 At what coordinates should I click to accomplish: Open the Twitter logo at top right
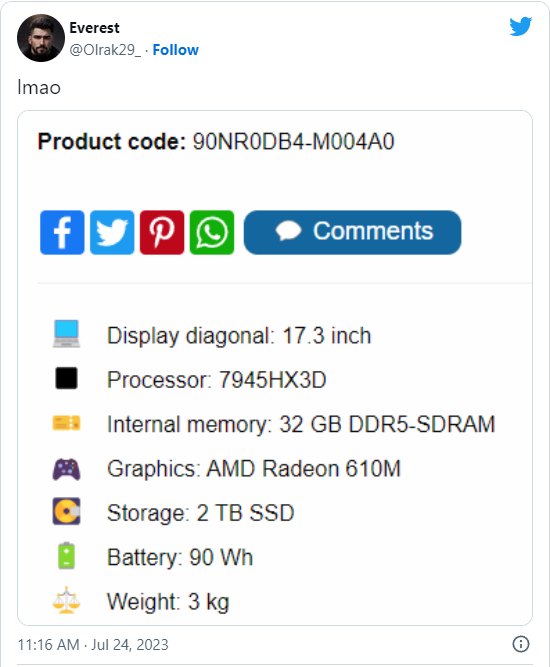[521, 26]
